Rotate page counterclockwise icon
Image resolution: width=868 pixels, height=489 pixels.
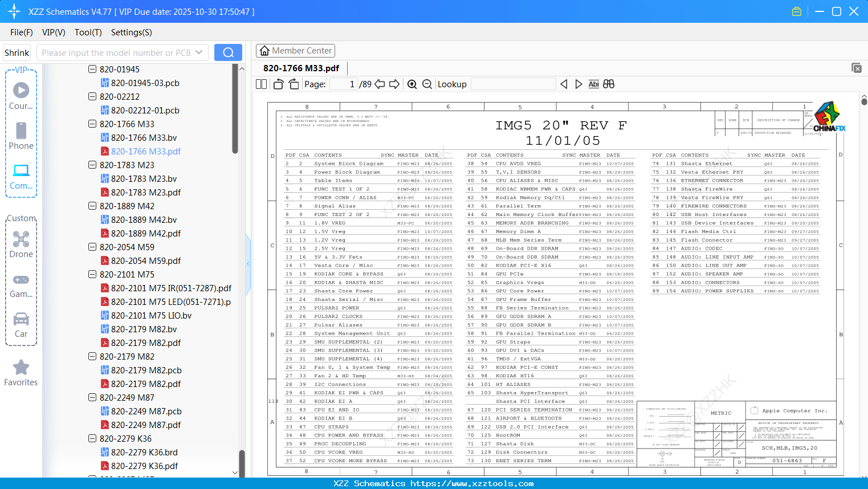coord(278,84)
